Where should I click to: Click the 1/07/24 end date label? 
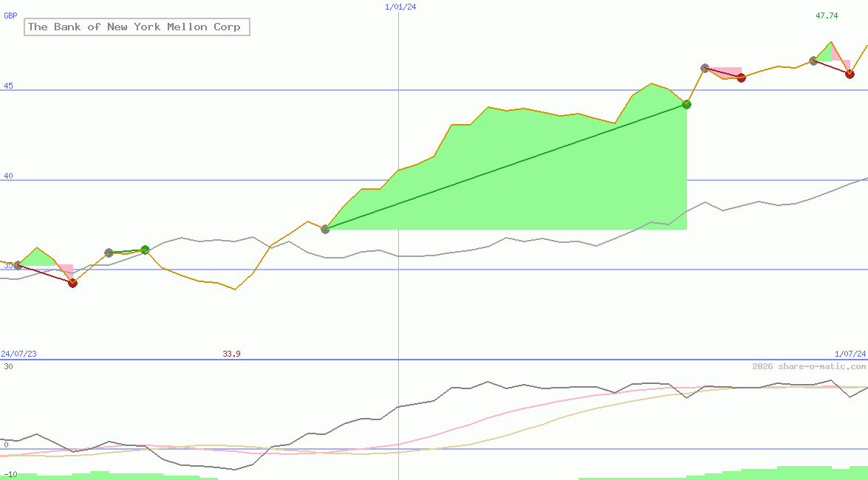pyautogui.click(x=850, y=354)
